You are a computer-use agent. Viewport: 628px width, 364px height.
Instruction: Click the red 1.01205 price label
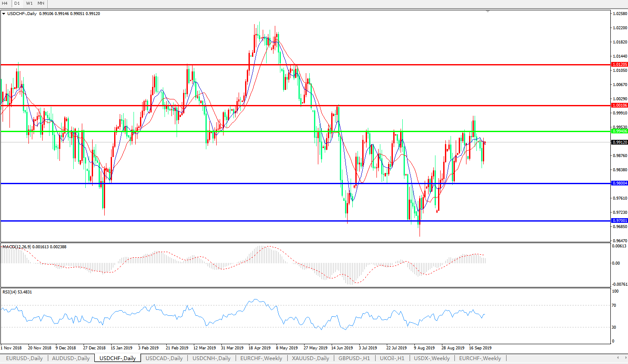pos(619,65)
